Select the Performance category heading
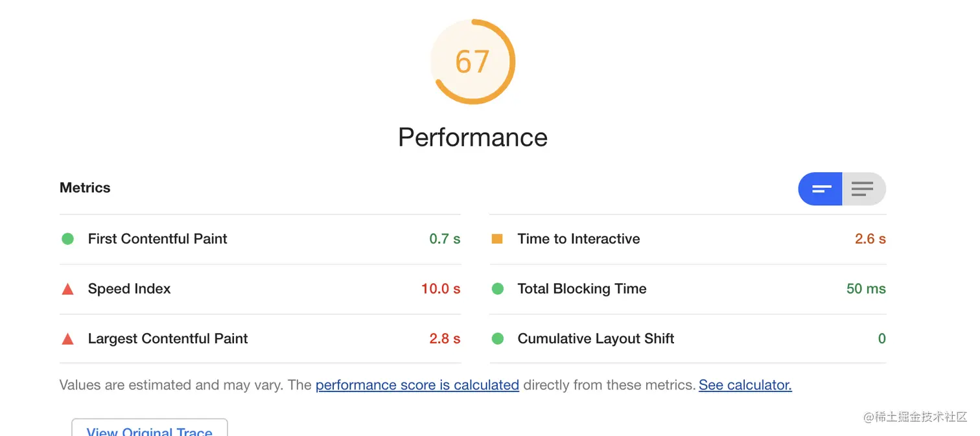 point(472,137)
